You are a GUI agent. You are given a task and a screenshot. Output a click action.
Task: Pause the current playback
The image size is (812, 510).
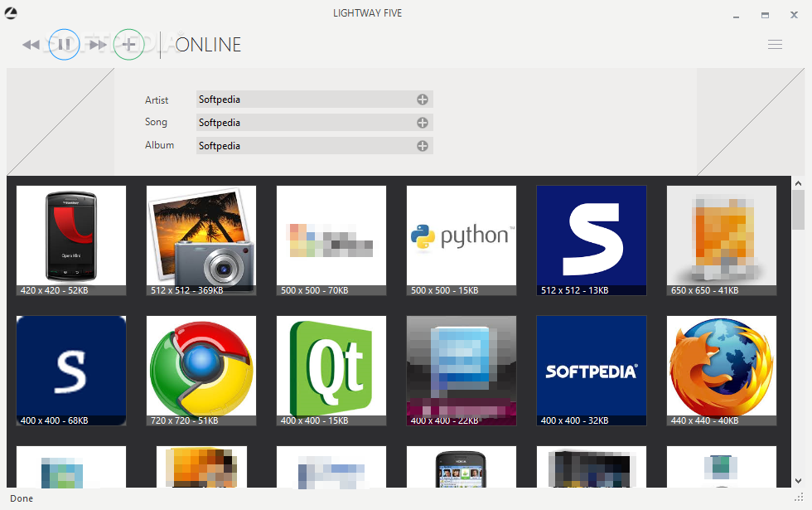[x=64, y=44]
